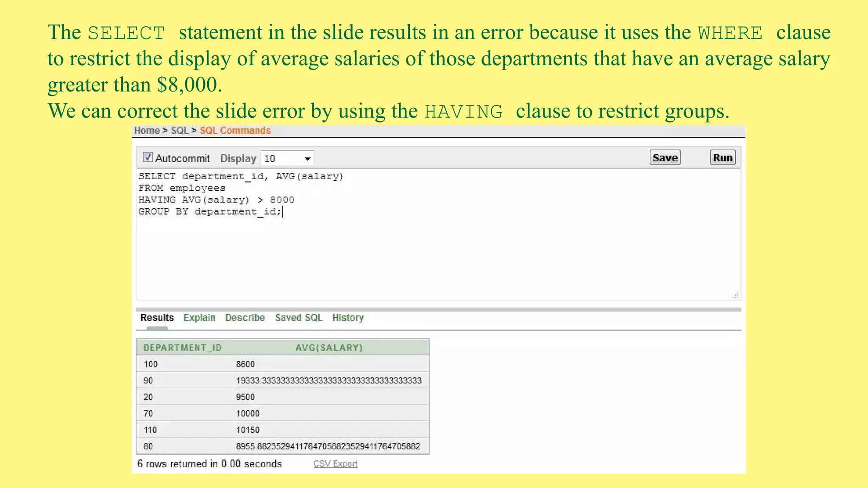Select the 8600 average salary cell
The image size is (868, 488).
[x=245, y=364]
